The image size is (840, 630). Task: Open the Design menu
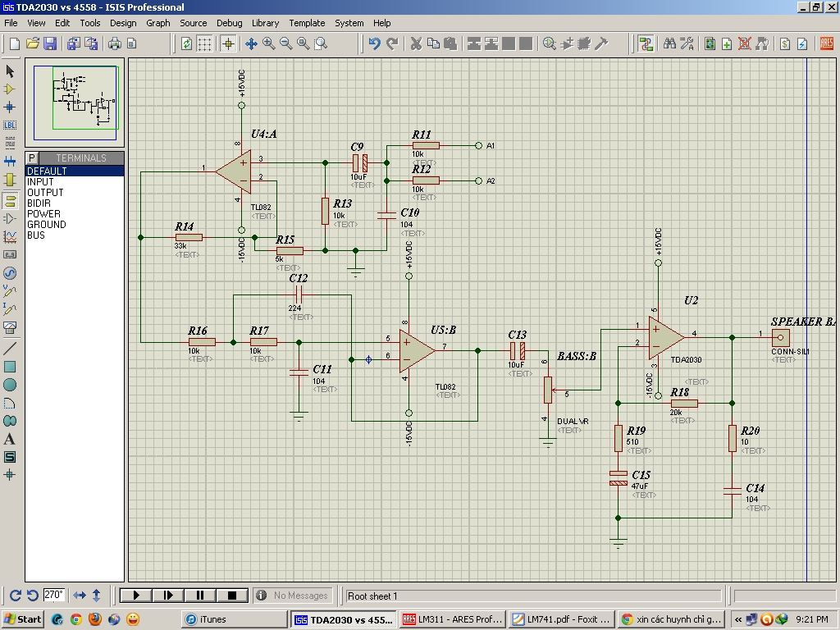123,23
